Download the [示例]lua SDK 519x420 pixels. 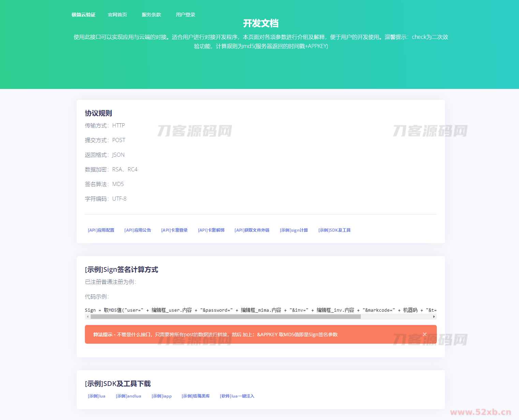pos(97,396)
